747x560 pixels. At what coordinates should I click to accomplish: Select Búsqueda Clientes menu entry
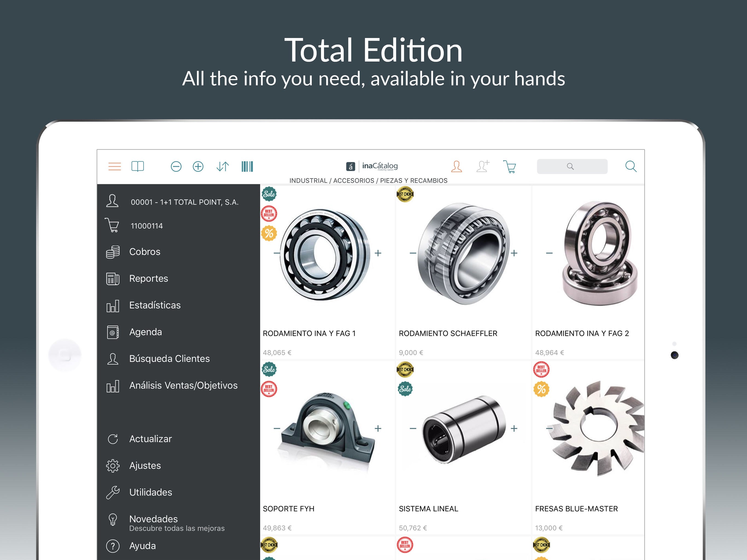click(169, 359)
